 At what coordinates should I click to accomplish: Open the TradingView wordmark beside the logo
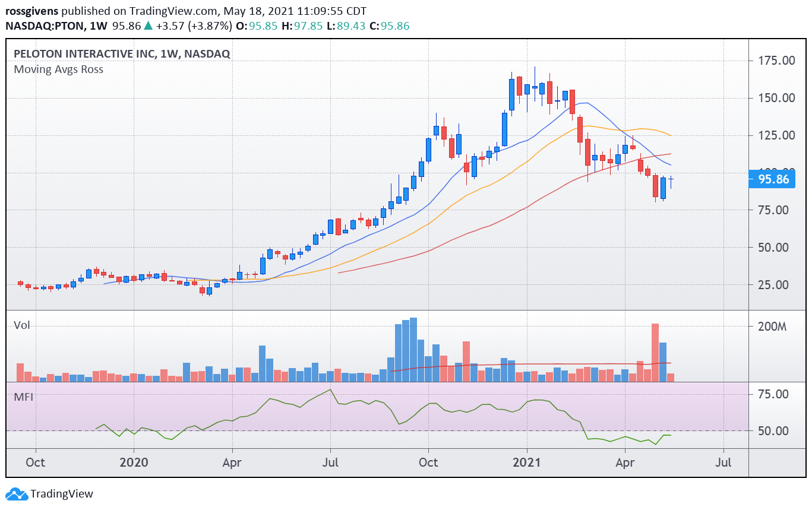(x=62, y=494)
